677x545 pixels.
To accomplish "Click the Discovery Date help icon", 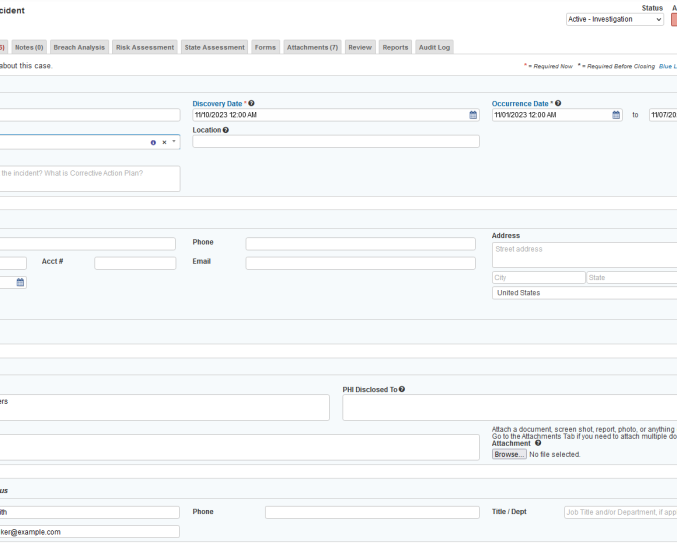I will click(251, 103).
